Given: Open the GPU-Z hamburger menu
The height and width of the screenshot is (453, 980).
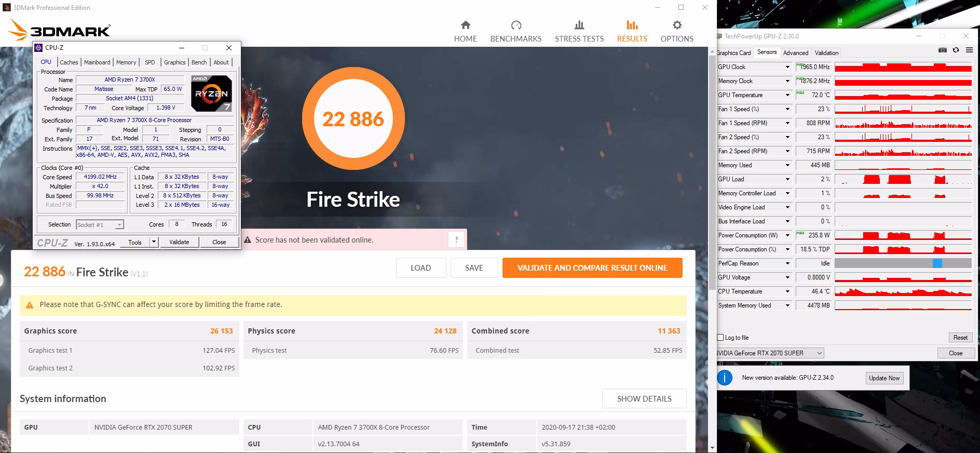Looking at the screenshot, I should pos(969,50).
